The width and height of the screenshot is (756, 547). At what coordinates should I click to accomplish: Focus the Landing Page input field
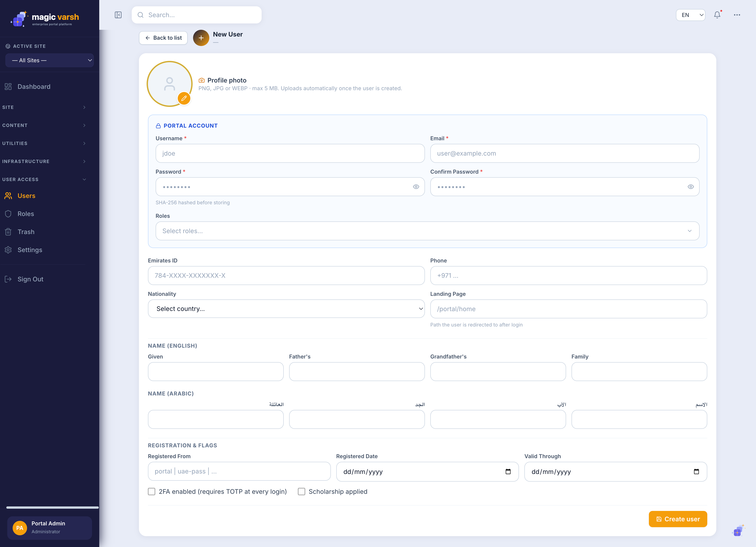coord(569,309)
